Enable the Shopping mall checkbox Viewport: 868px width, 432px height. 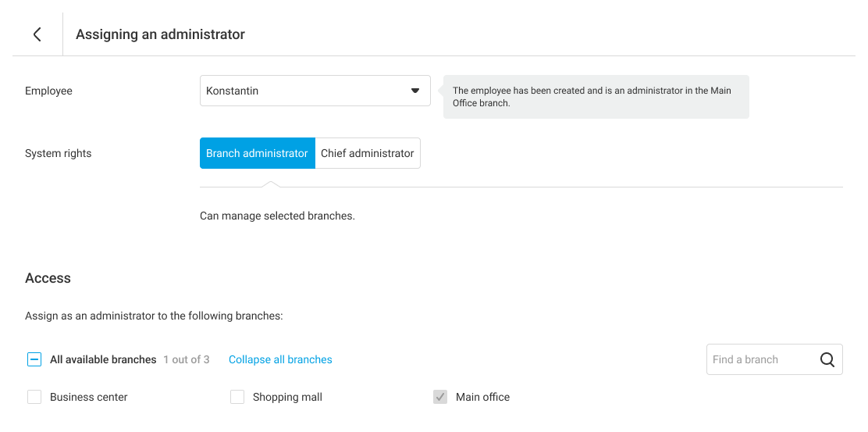(x=237, y=397)
